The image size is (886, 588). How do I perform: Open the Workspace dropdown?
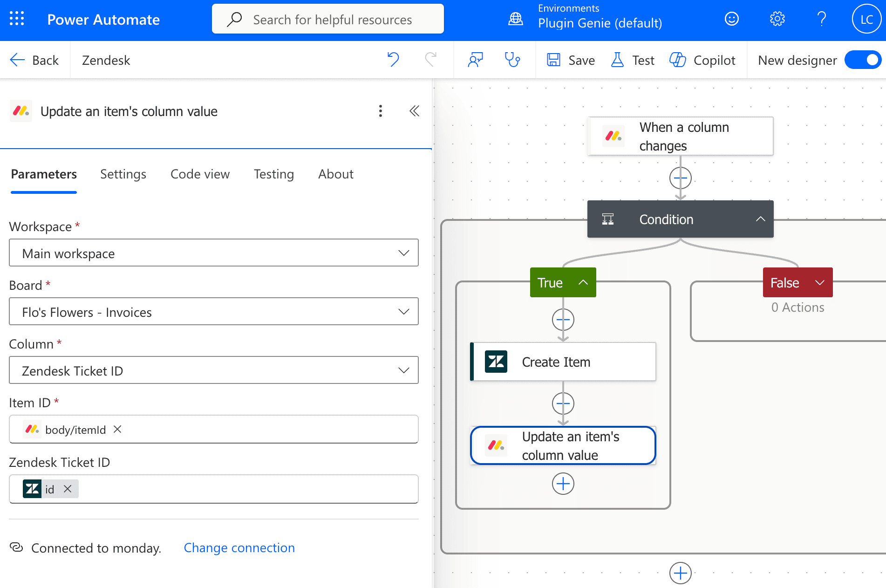coord(214,253)
